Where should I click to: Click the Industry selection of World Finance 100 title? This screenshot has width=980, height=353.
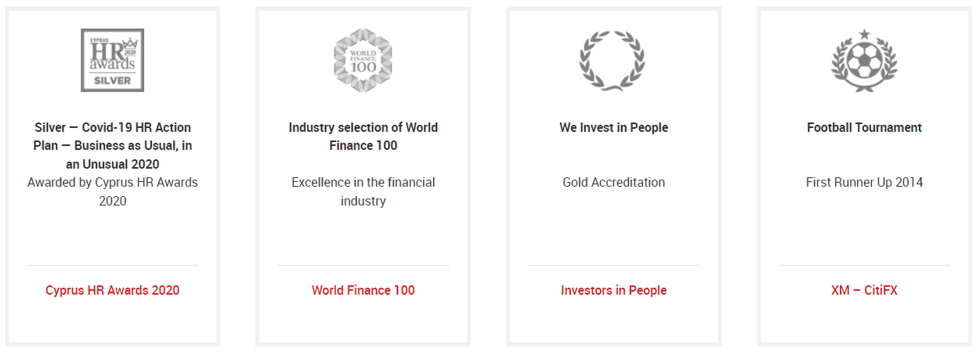pos(363,136)
